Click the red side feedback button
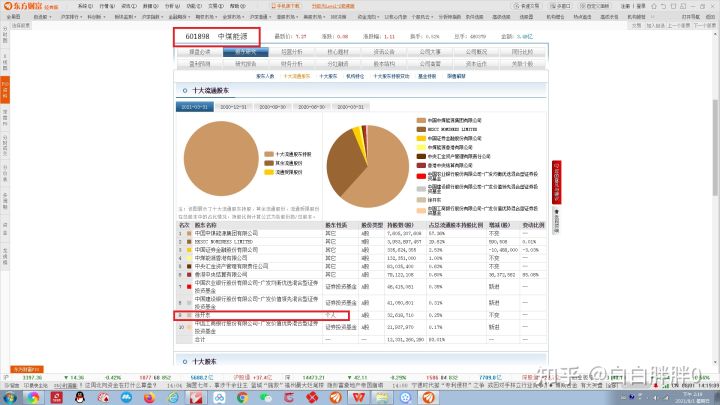720x405 pixels. tap(557, 182)
